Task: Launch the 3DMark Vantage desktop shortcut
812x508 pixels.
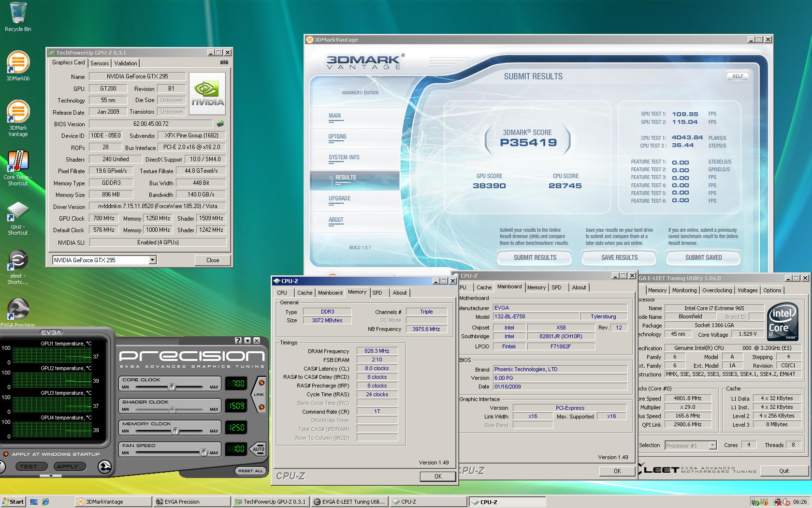Action: [x=18, y=118]
